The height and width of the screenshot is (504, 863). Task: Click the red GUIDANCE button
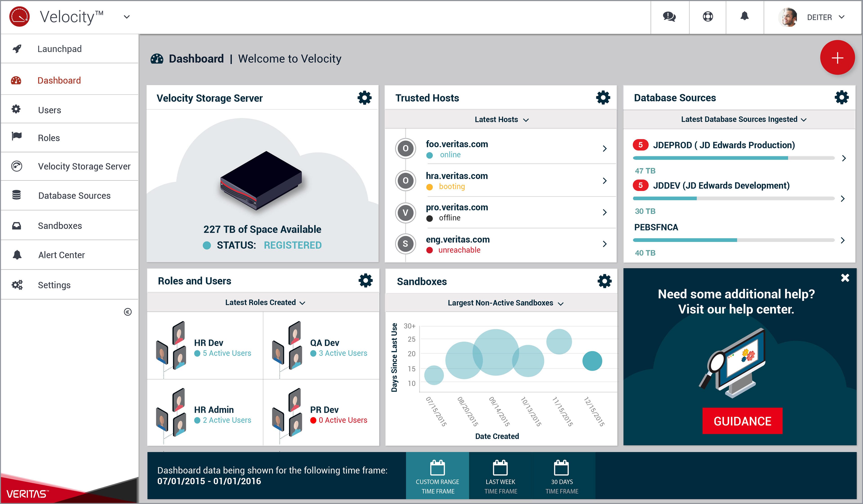(x=742, y=421)
